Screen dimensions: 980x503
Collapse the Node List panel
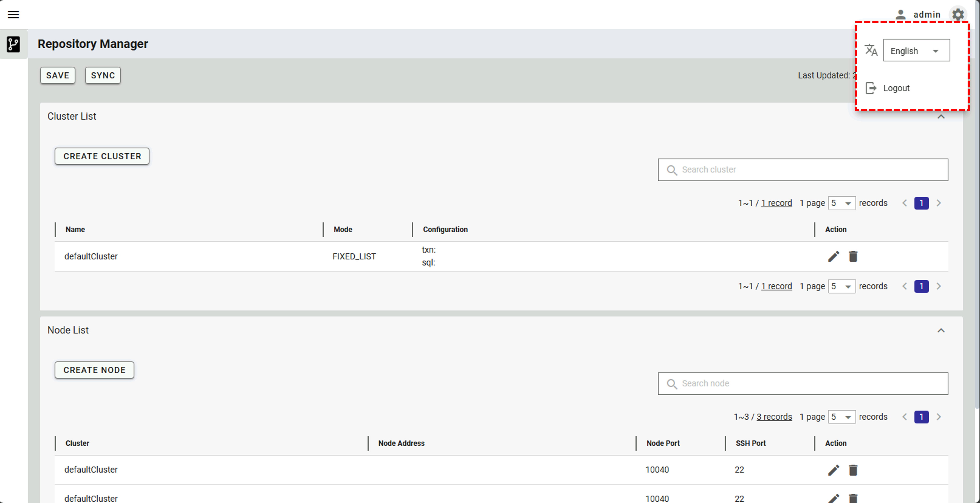pyautogui.click(x=941, y=330)
